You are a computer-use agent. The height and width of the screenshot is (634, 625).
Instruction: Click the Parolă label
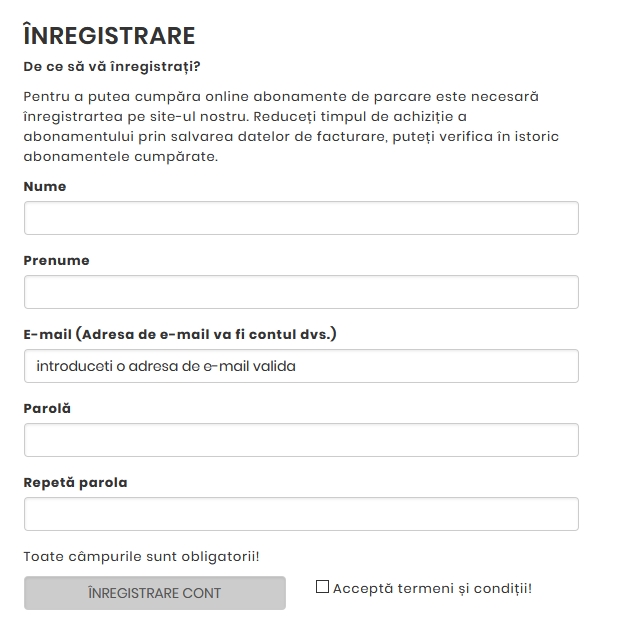(47, 408)
